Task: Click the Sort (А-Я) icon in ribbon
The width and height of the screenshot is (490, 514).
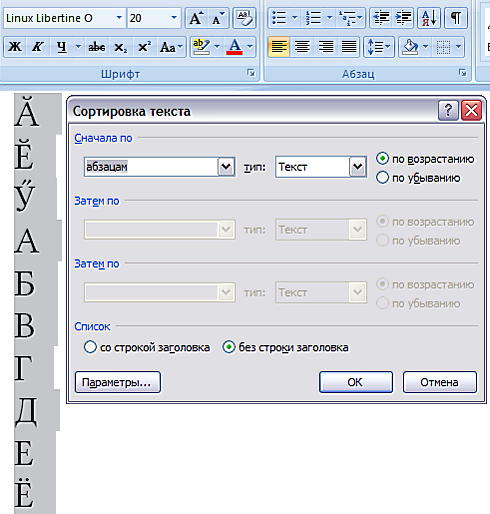Action: click(x=429, y=18)
